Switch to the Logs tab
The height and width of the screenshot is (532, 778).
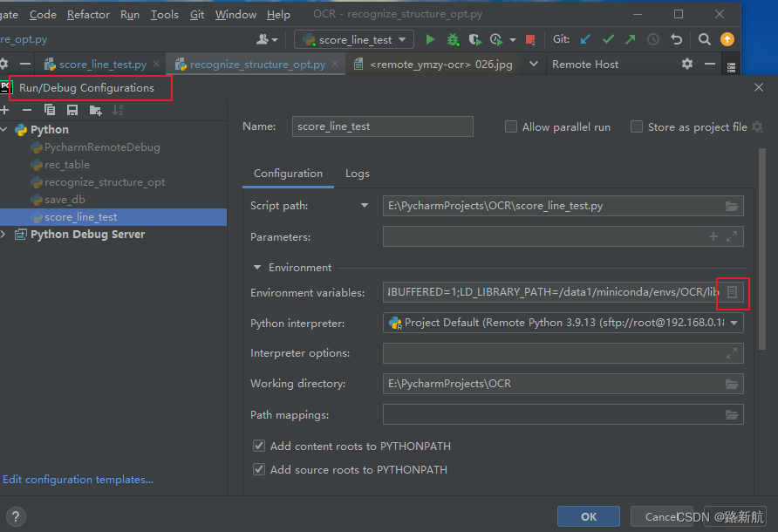coord(358,174)
